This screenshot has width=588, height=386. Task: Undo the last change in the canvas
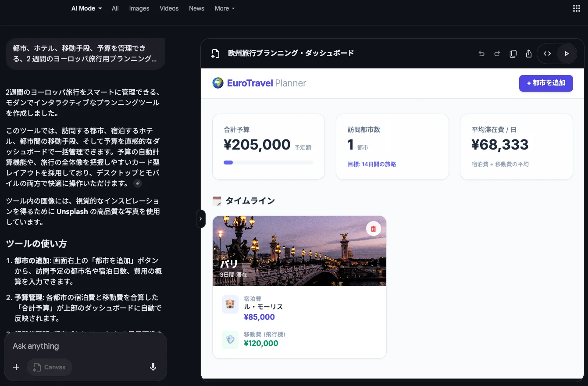(481, 53)
